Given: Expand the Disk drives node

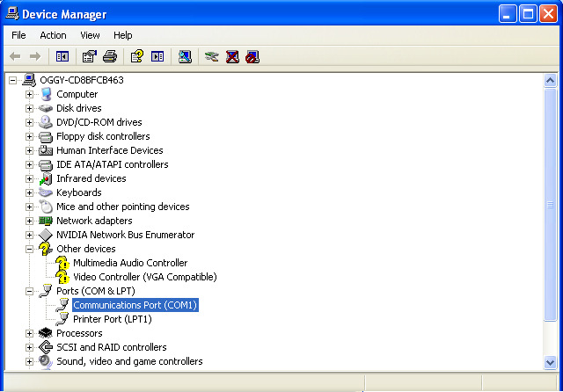Looking at the screenshot, I should tap(29, 108).
